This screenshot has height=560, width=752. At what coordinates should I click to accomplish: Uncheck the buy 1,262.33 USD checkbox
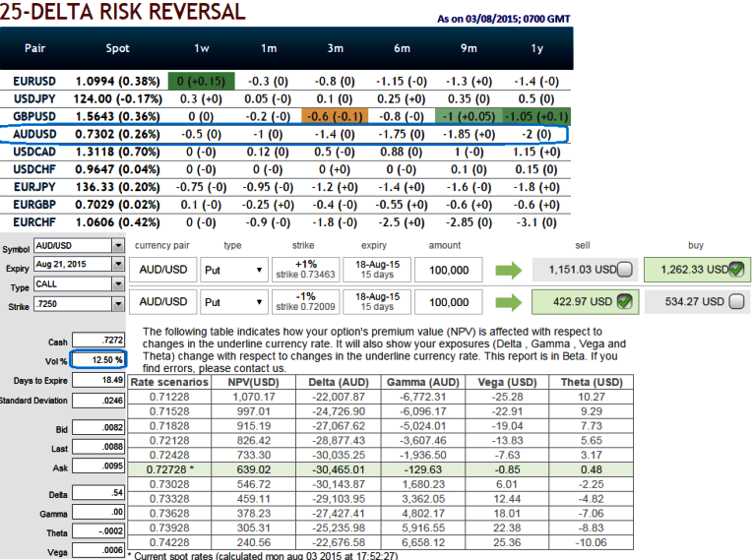(736, 270)
